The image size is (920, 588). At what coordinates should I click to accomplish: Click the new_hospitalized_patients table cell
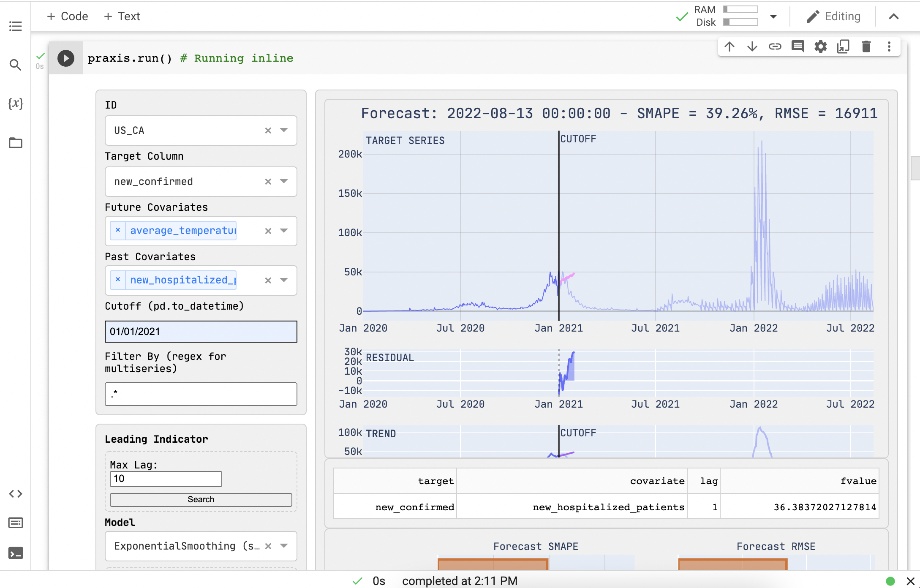coord(572,507)
